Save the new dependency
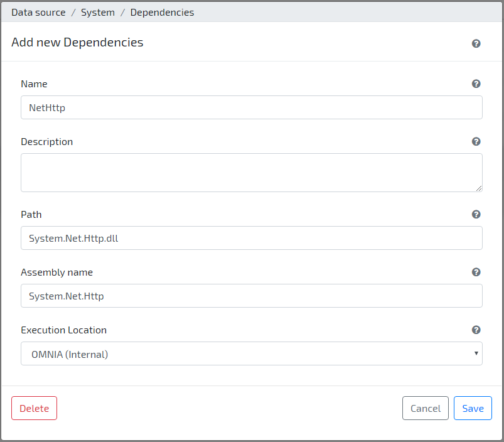This screenshot has width=504, height=442. 473,408
